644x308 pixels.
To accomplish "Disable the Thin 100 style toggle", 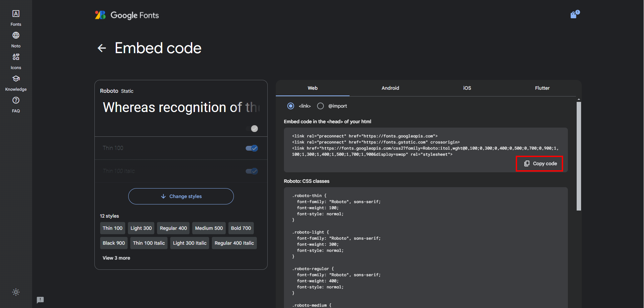I will point(252,148).
